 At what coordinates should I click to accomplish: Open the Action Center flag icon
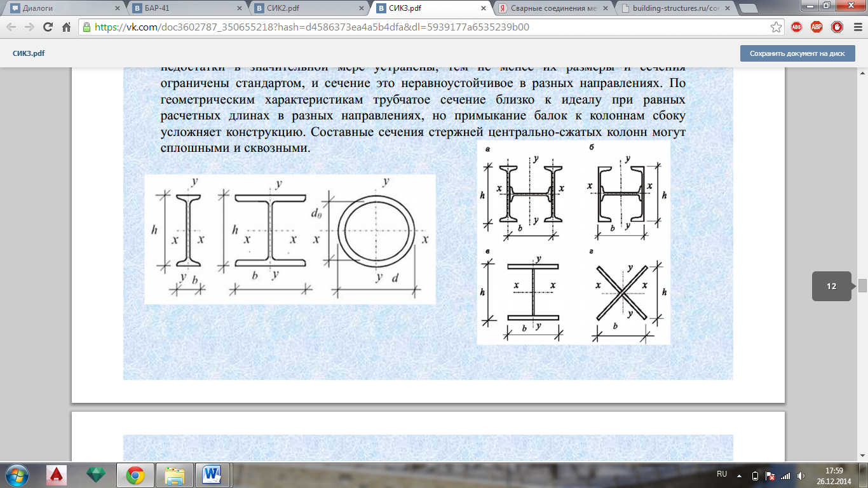[770, 475]
